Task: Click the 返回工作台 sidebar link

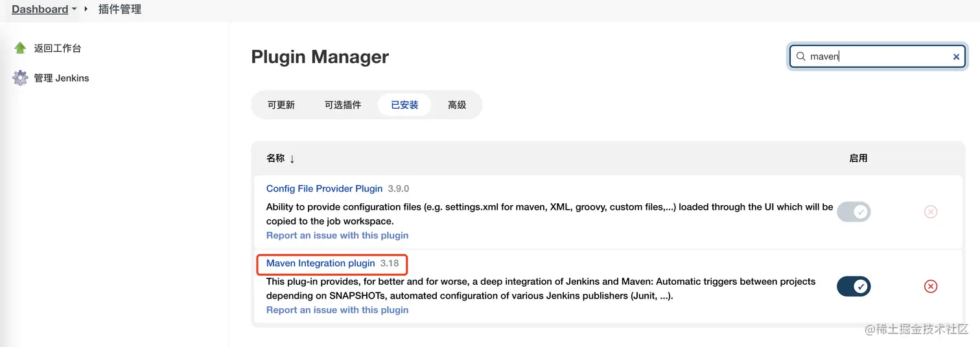Action: click(x=57, y=48)
